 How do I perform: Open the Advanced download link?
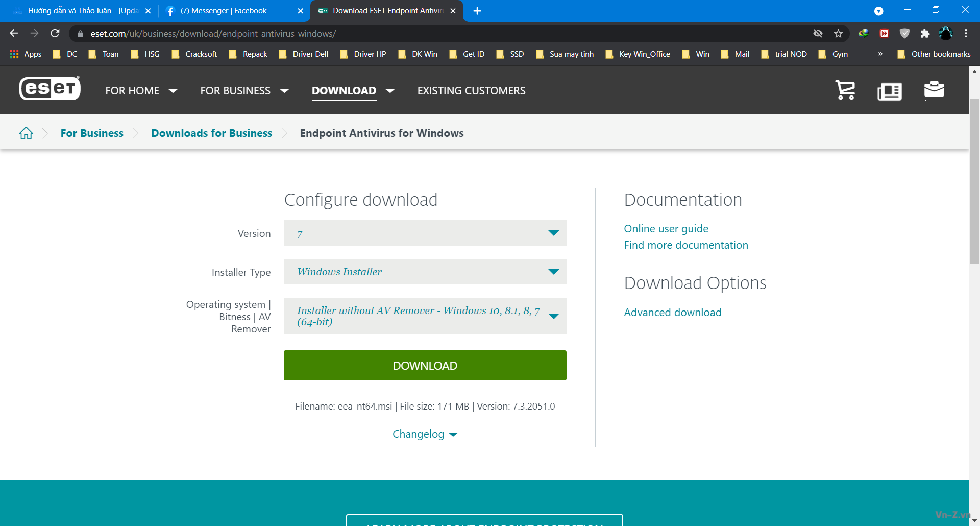[672, 313]
